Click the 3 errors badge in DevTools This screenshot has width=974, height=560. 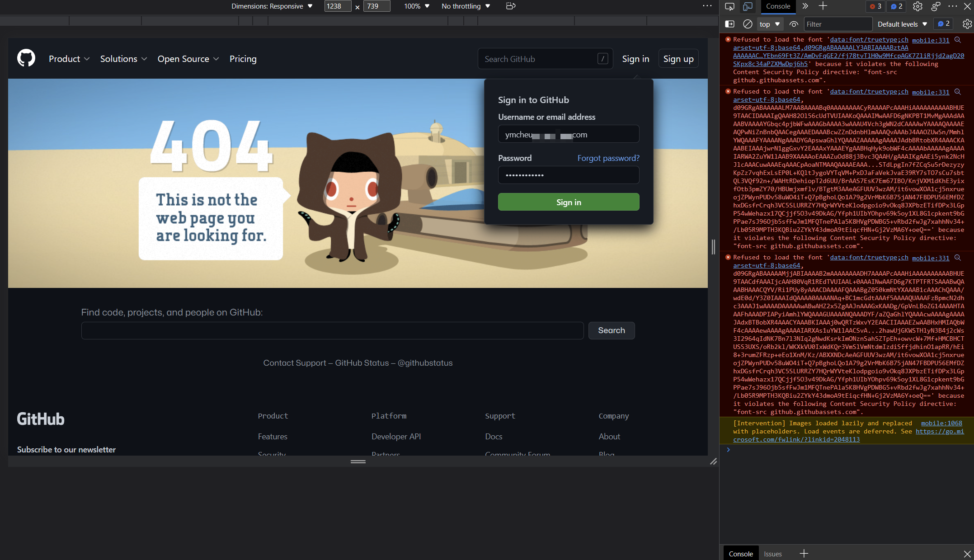coord(875,6)
